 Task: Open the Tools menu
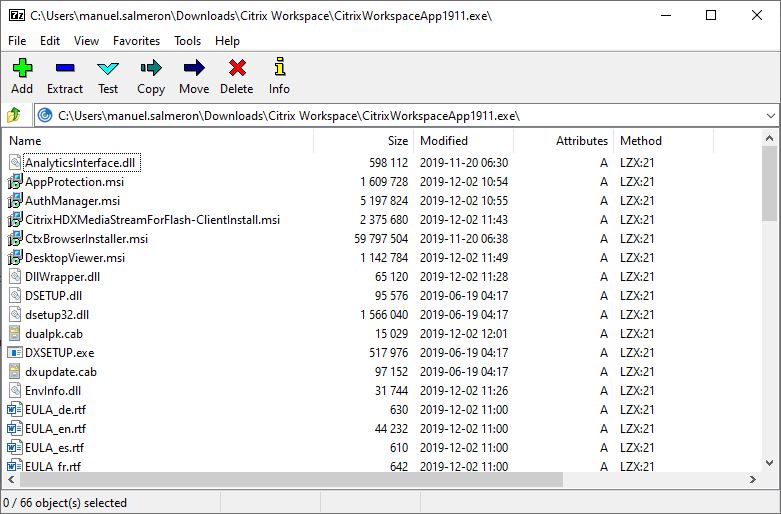pos(187,41)
